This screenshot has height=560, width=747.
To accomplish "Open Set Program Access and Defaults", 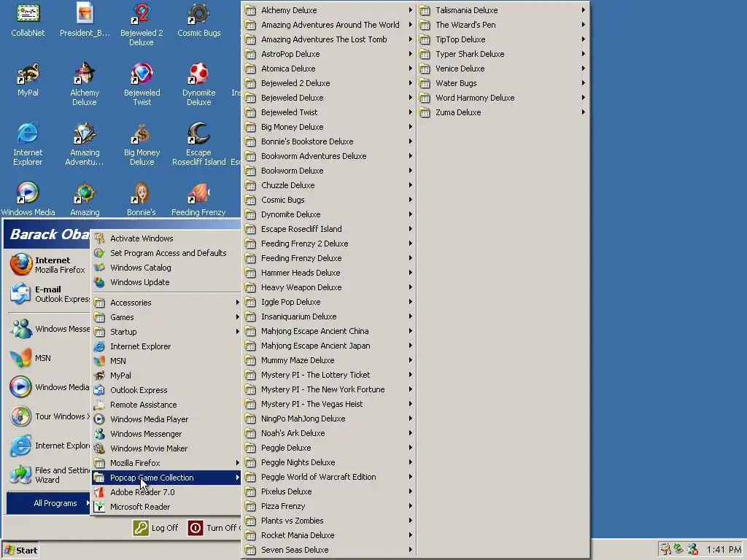I will point(166,253).
